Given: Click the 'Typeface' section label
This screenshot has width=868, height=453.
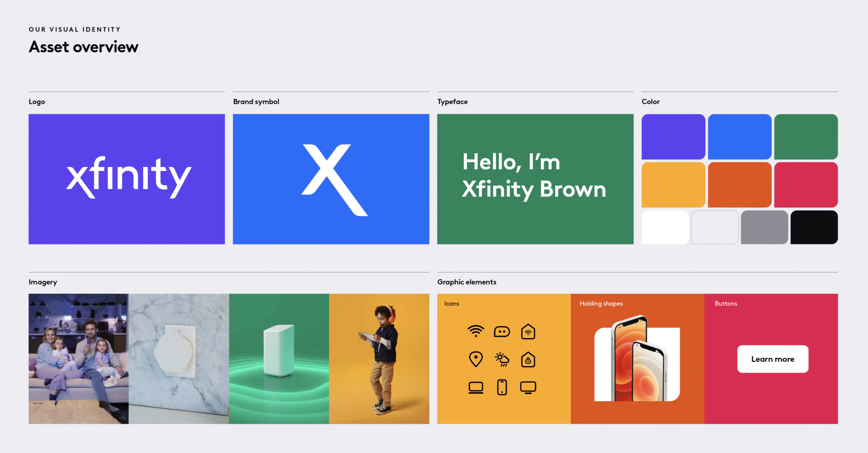Looking at the screenshot, I should [452, 102].
